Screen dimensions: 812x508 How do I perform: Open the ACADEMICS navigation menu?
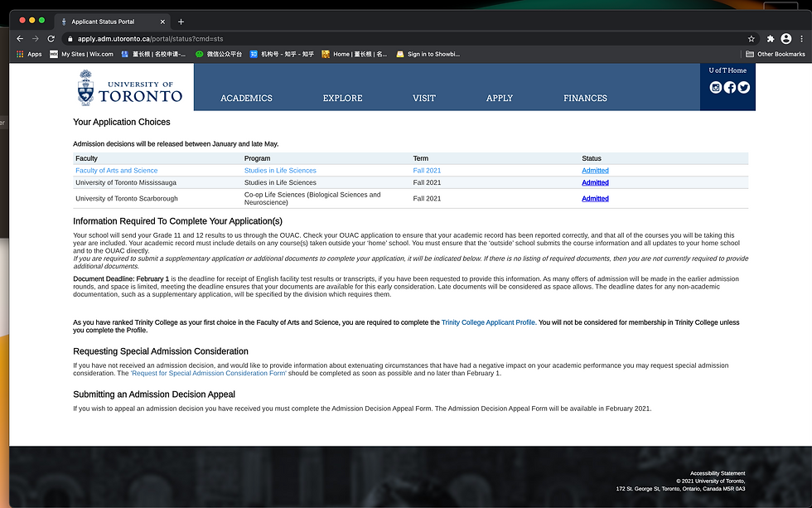[247, 98]
